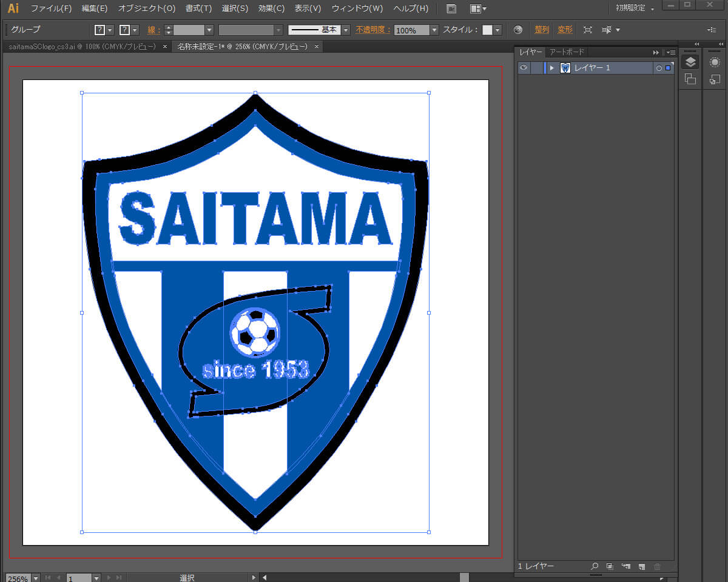
Task: Click create new sublayer icon
Action: 626,566
